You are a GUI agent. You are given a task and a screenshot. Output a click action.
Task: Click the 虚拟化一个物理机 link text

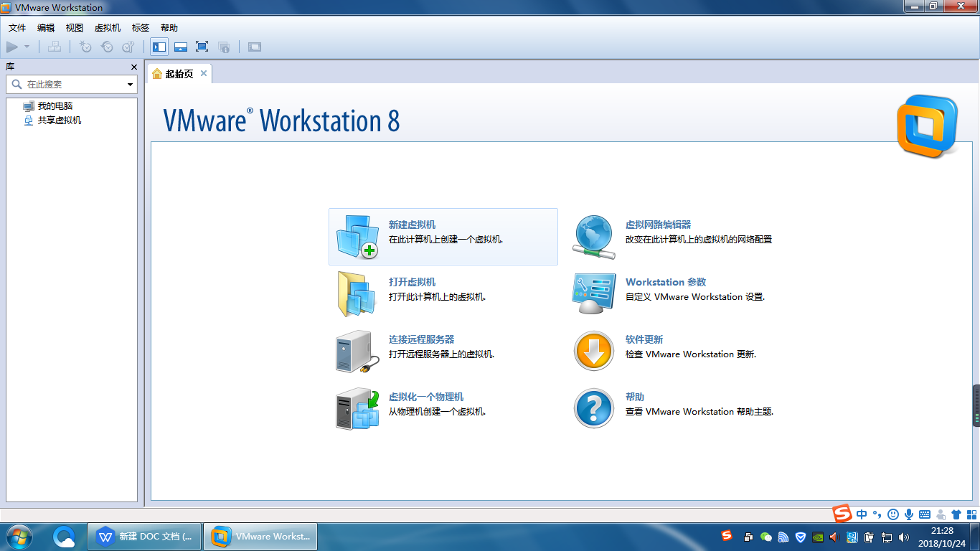point(426,397)
